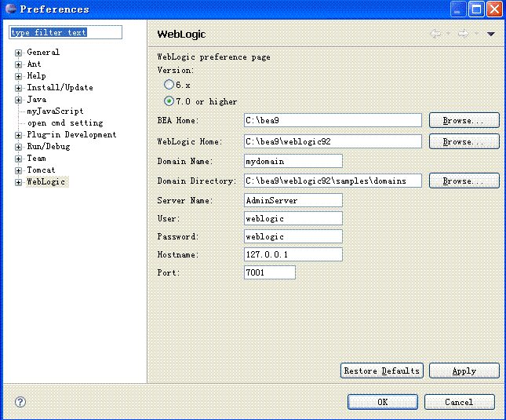
Task: Open the preference page view menu triangle
Action: coord(491,34)
